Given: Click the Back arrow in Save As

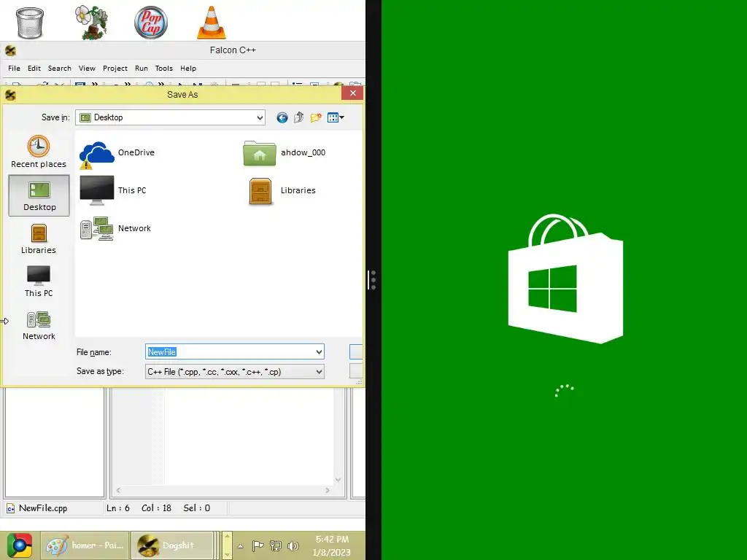Looking at the screenshot, I should click(282, 117).
